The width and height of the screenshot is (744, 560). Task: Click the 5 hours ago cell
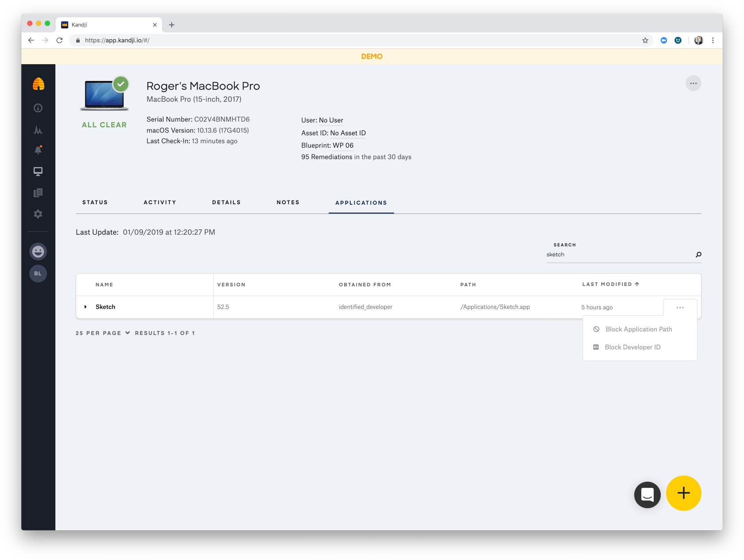[x=597, y=307]
